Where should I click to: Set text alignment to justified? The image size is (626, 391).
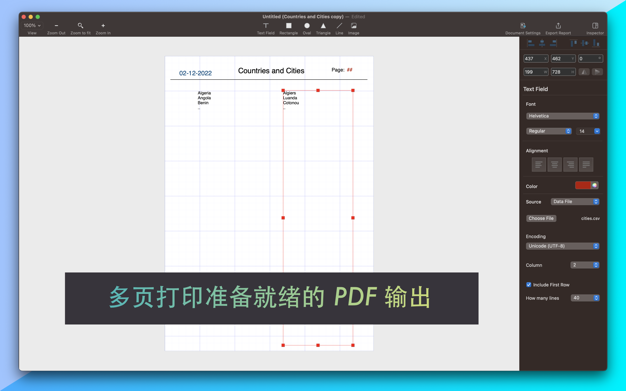pos(586,165)
